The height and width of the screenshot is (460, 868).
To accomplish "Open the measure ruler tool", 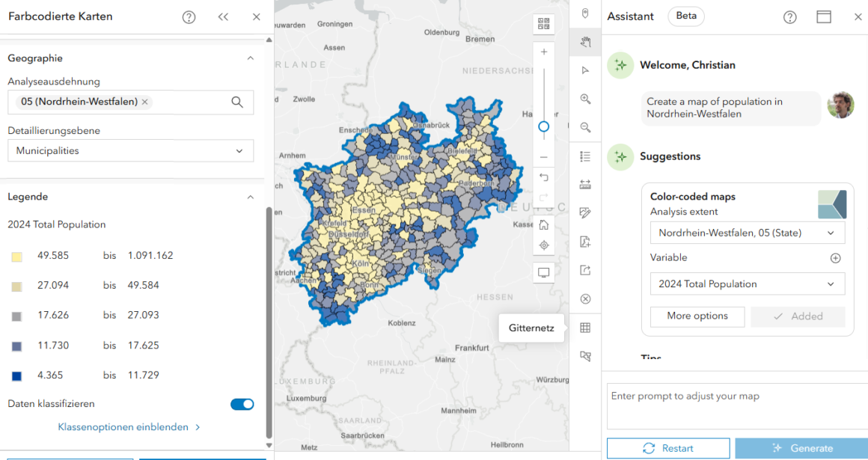I will pyautogui.click(x=585, y=184).
